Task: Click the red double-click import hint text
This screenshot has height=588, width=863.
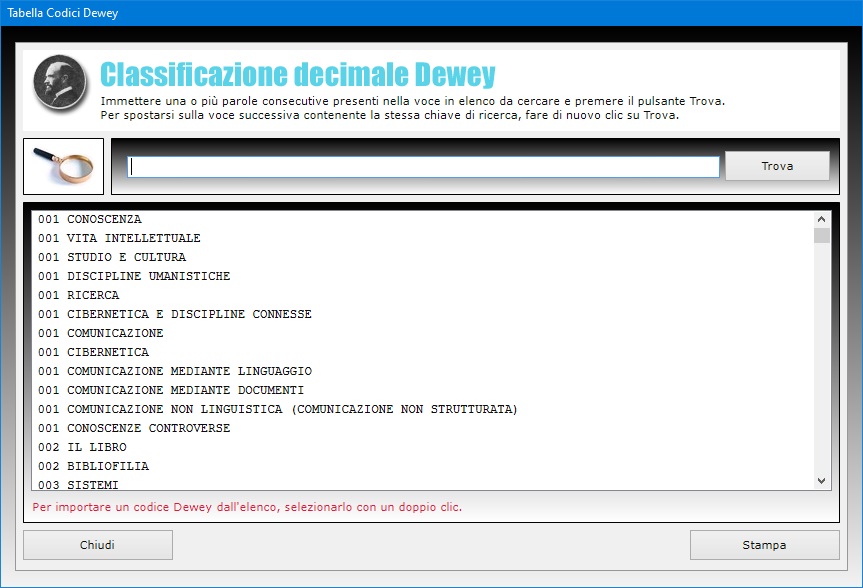Action: coord(247,507)
